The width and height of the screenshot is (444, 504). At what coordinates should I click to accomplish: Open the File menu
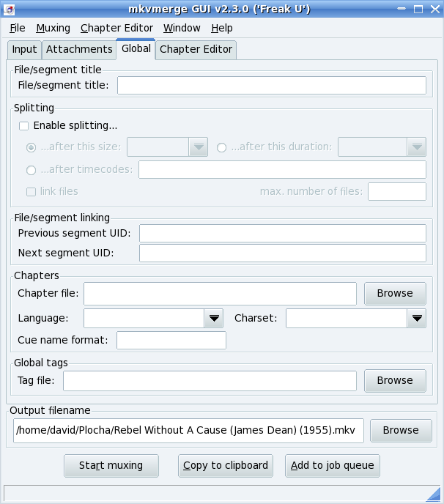pos(18,28)
